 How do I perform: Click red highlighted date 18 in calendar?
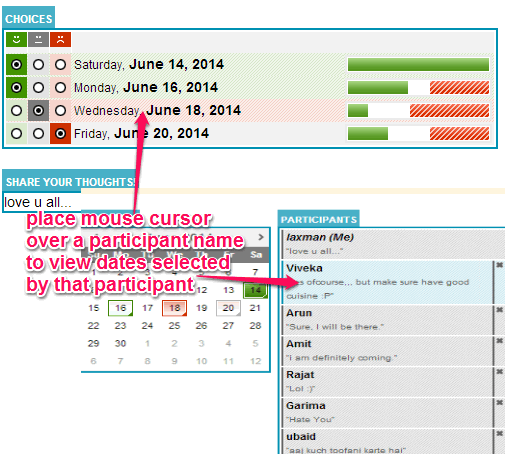(174, 308)
